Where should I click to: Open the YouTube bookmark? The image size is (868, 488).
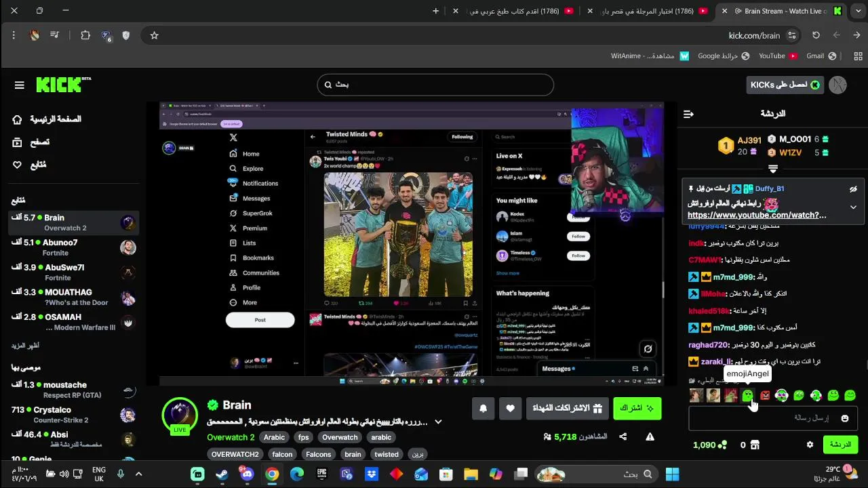pos(778,56)
